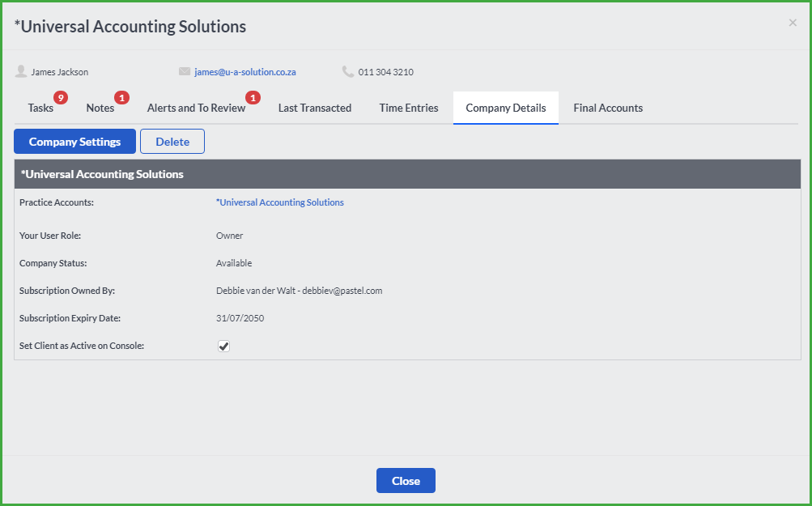Follow the Practice Accounts company link
The image size is (812, 506).
(279, 202)
